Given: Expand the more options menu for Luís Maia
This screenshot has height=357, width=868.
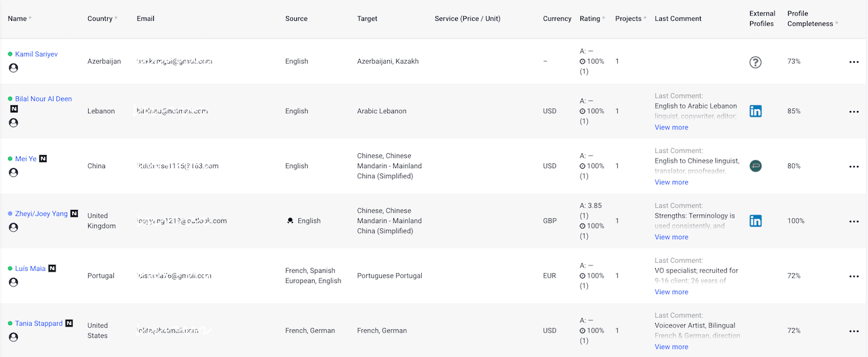Looking at the screenshot, I should coord(854,276).
